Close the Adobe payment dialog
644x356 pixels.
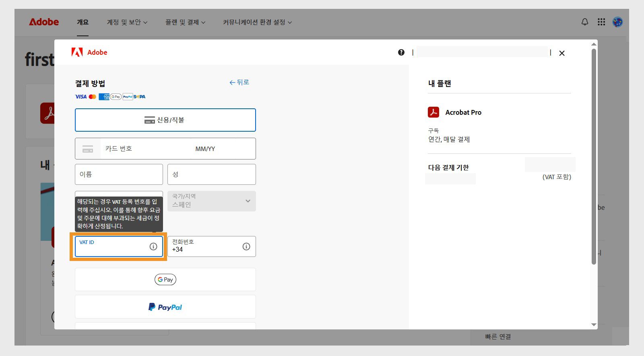562,53
